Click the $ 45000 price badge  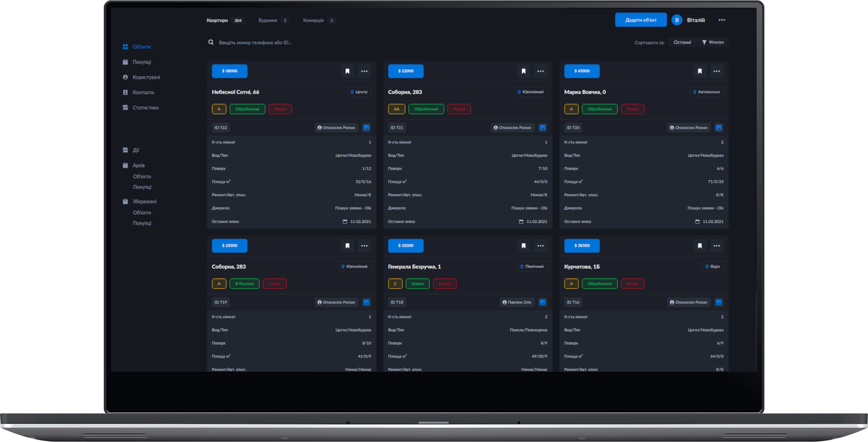pos(582,71)
